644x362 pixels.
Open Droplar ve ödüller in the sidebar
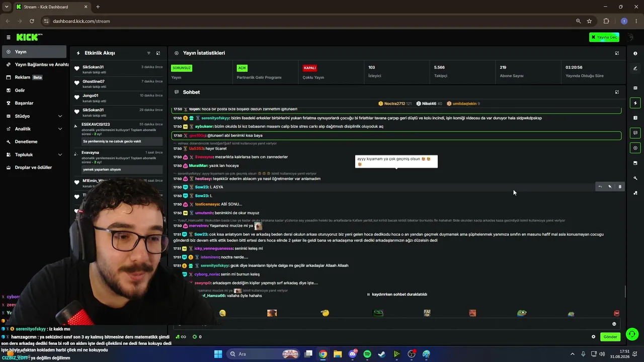point(33,167)
